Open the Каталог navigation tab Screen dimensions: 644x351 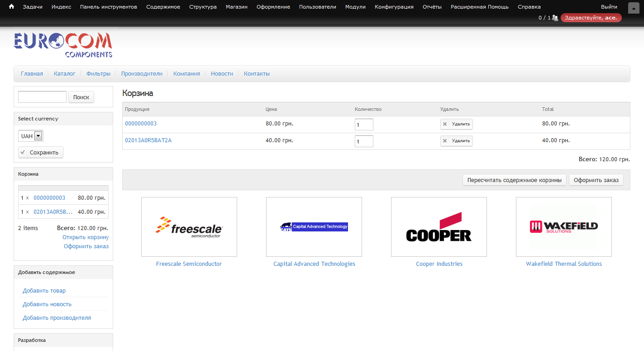[x=64, y=73]
